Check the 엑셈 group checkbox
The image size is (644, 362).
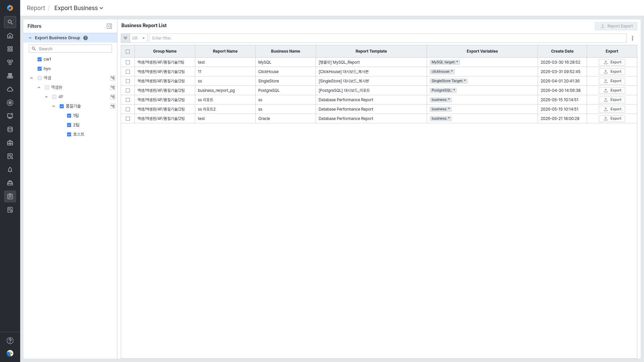point(40,78)
